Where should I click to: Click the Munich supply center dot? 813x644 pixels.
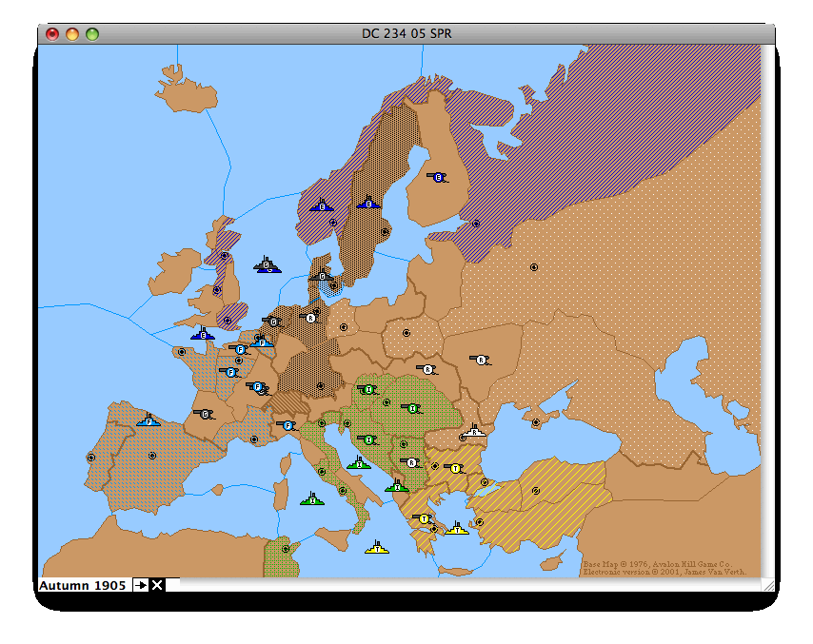click(x=321, y=385)
